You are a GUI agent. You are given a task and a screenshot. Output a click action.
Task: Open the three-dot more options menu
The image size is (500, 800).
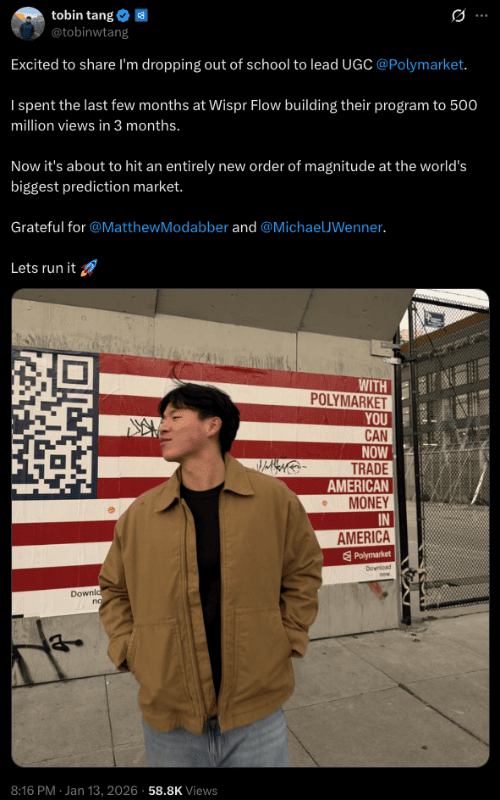(x=482, y=16)
